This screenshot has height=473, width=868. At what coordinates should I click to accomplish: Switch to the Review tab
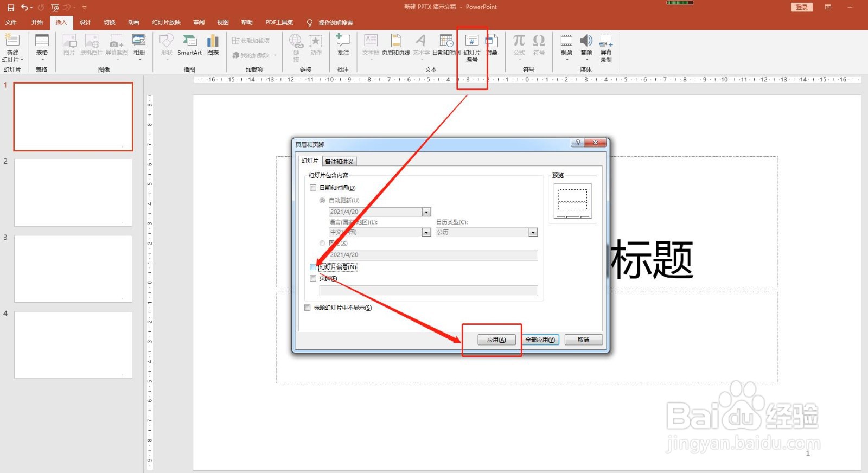199,22
